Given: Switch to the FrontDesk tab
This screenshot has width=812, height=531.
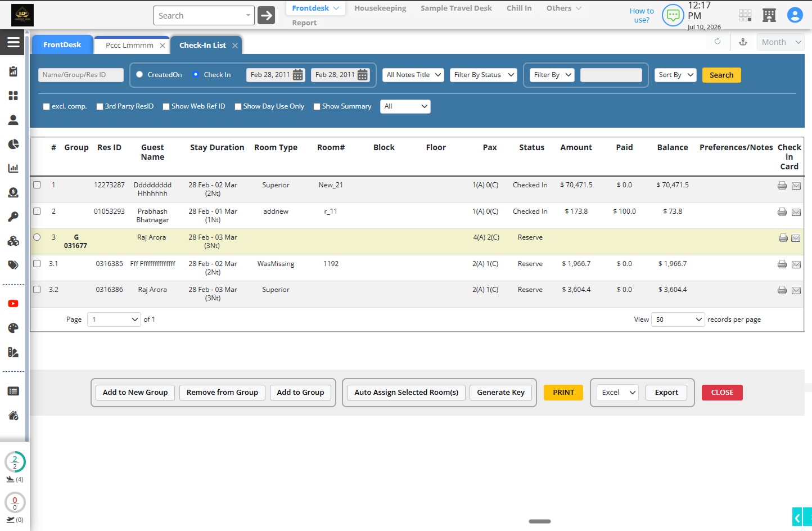Looking at the screenshot, I should pos(62,45).
